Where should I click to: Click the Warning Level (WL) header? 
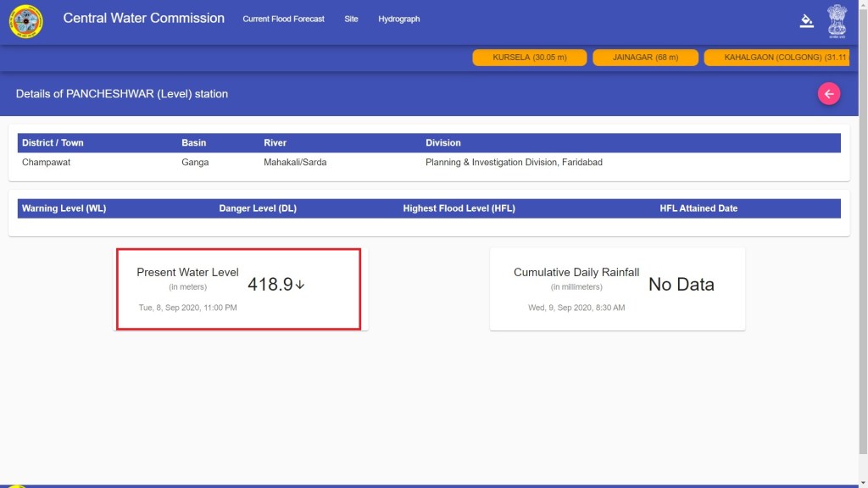click(x=64, y=208)
